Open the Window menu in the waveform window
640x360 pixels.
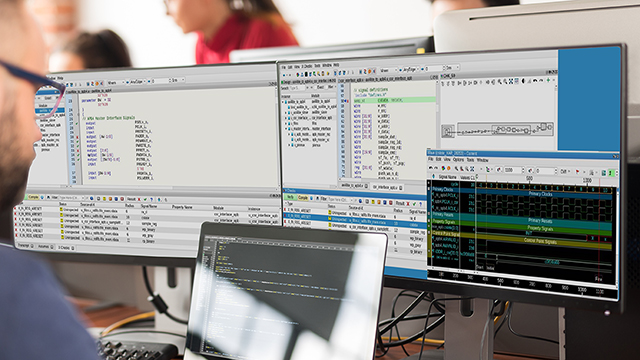[x=482, y=160]
